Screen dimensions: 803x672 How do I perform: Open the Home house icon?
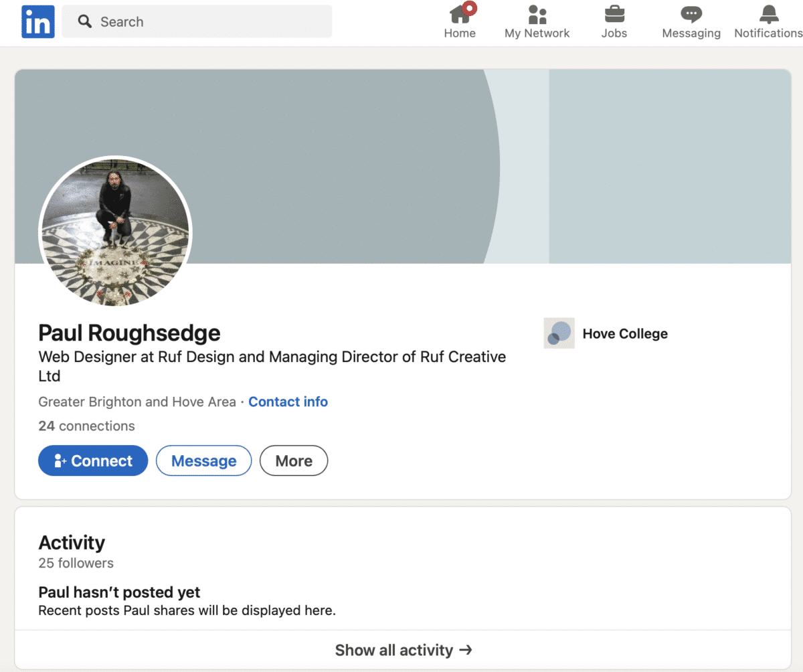tap(460, 13)
